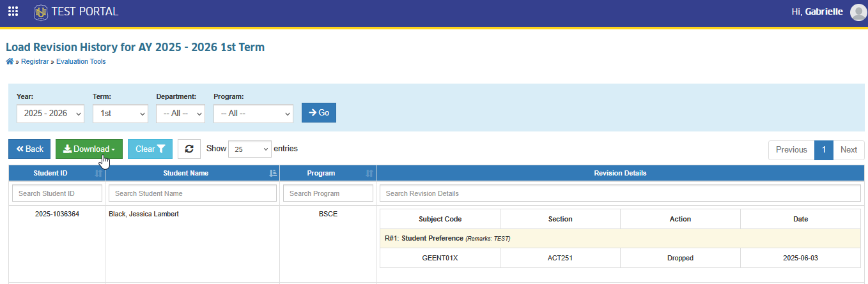Click the Go button
Image resolution: width=868 pixels, height=284 pixels.
(319, 112)
